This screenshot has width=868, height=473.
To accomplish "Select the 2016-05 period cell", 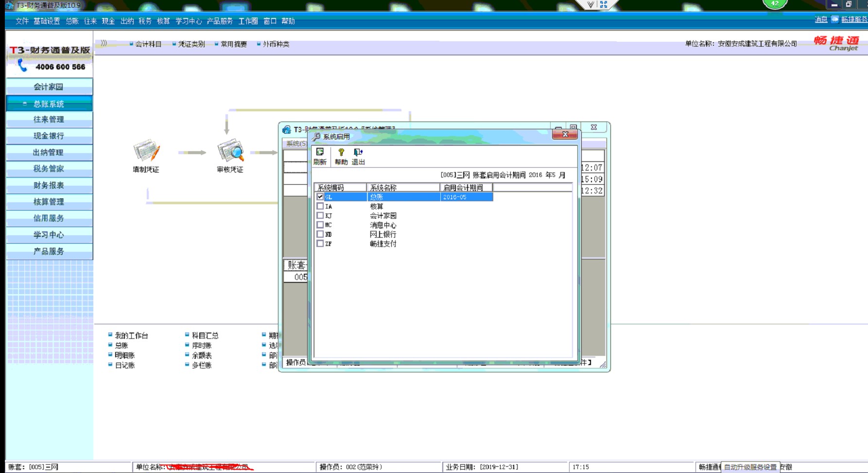I will coord(467,197).
